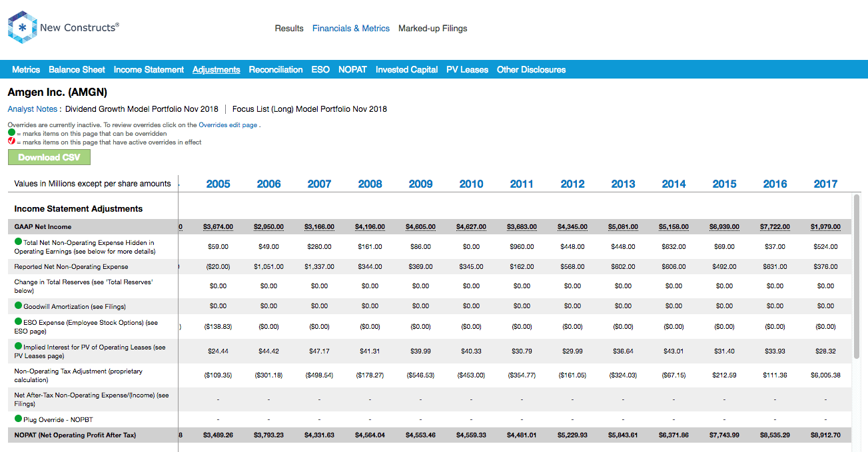Screen dimensions: 868x452
Task: Click tax adjustment value $6,005.38 for 2017
Action: [x=826, y=375]
